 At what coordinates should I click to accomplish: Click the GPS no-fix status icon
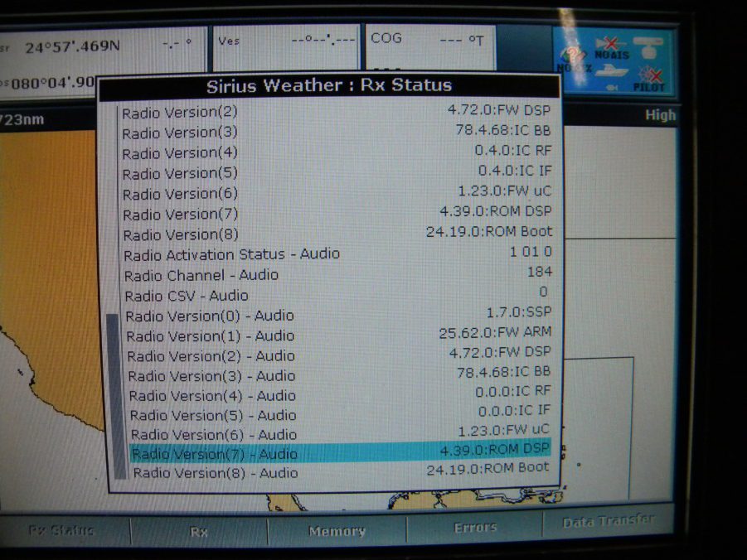(x=574, y=59)
